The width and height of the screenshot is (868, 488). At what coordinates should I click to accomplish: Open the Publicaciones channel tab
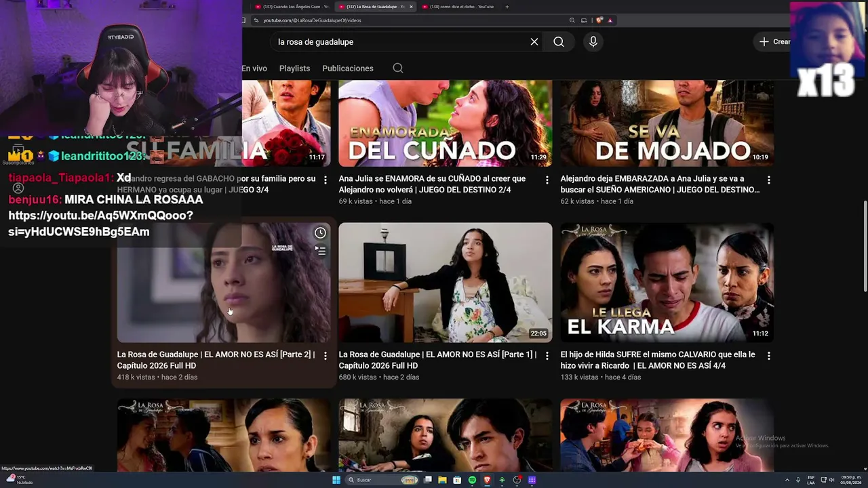pyautogui.click(x=348, y=68)
